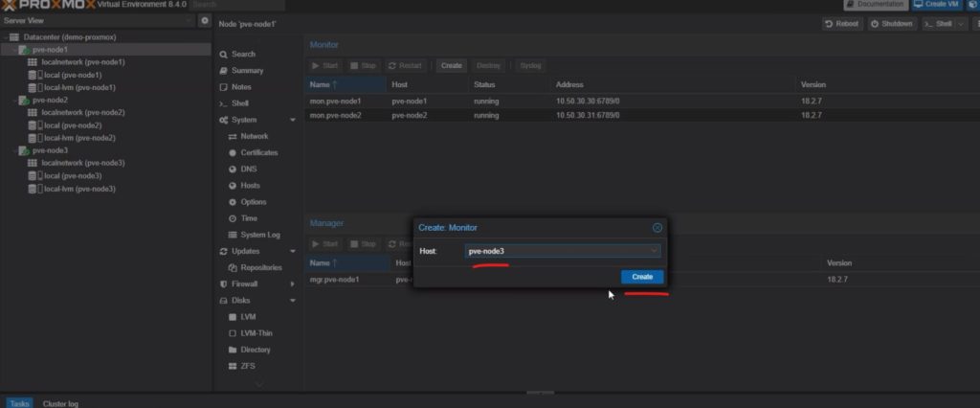Select pve-node2 in the server tree
Image resolution: width=980 pixels, height=408 pixels.
coord(50,101)
